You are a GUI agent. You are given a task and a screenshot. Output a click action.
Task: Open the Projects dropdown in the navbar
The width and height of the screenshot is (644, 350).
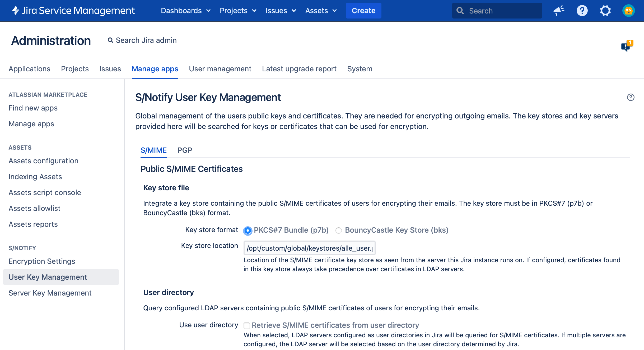[238, 11]
